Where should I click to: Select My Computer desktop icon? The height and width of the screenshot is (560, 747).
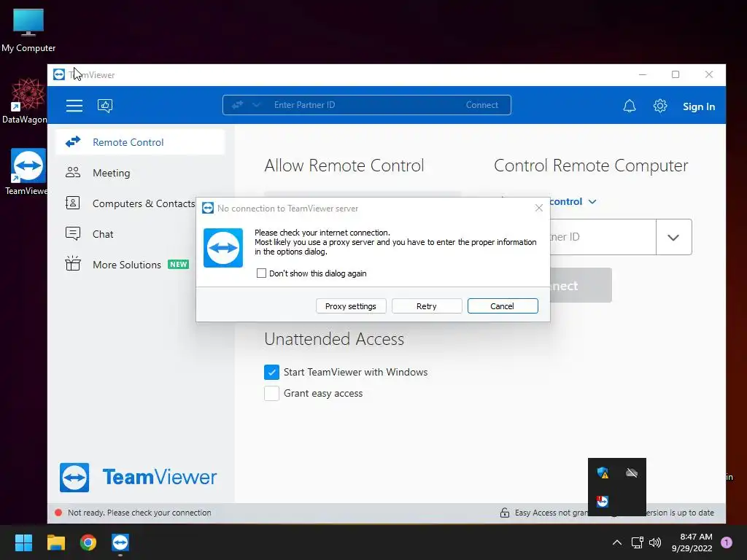click(x=28, y=31)
